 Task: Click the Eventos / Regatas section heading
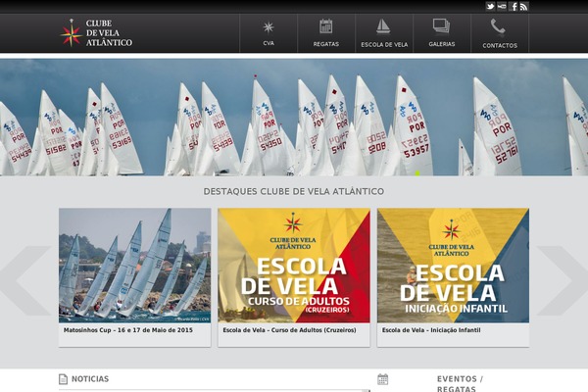point(460,383)
